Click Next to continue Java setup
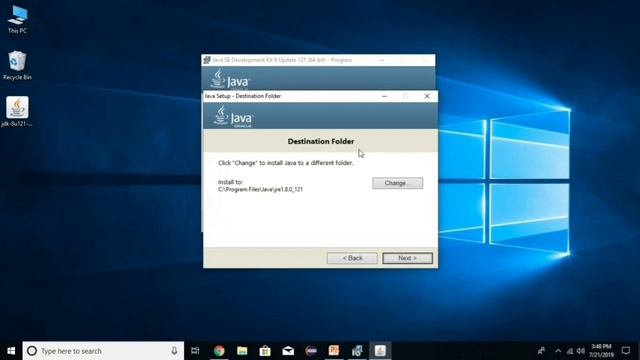Viewport: 640px width, 360px height. pyautogui.click(x=407, y=258)
